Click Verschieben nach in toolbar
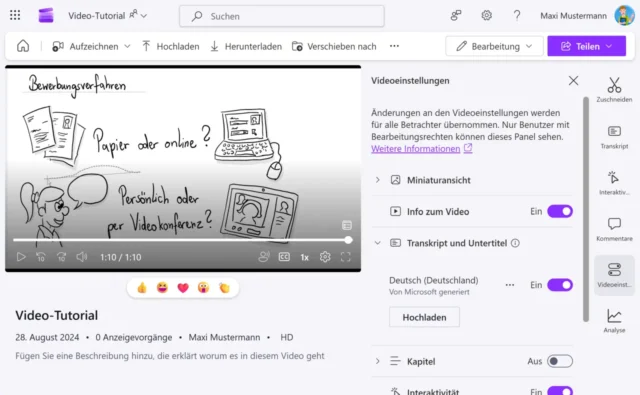Viewport: 640px width, 395px height. coord(334,47)
